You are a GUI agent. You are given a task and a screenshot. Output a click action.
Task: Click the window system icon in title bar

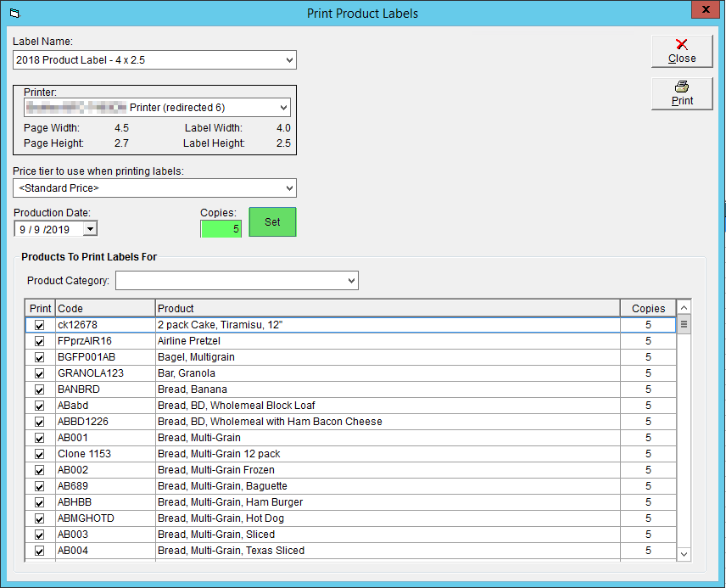click(14, 14)
